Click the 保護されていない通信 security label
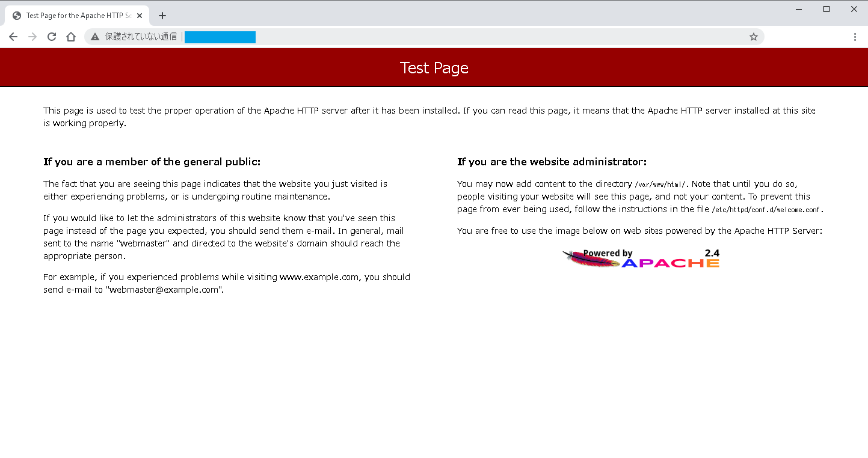 [x=141, y=37]
